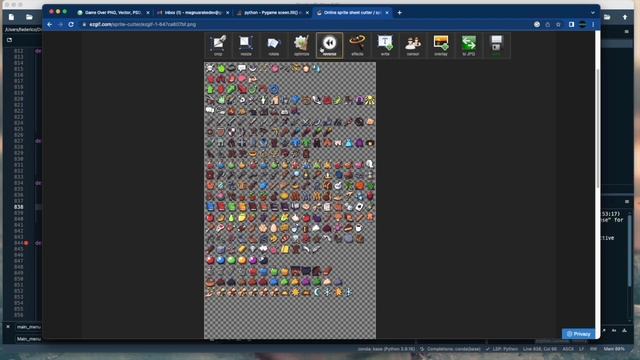Reload the browser page
640x360 pixels.
coord(71,24)
